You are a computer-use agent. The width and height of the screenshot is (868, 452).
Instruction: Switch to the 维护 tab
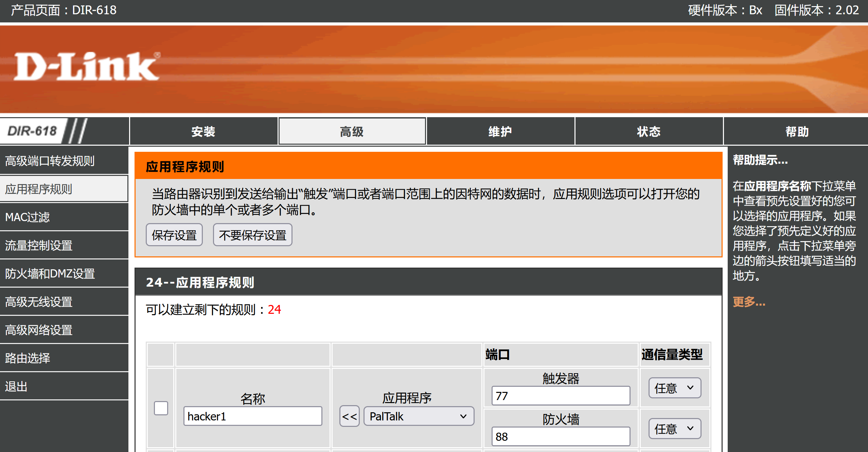(x=500, y=131)
